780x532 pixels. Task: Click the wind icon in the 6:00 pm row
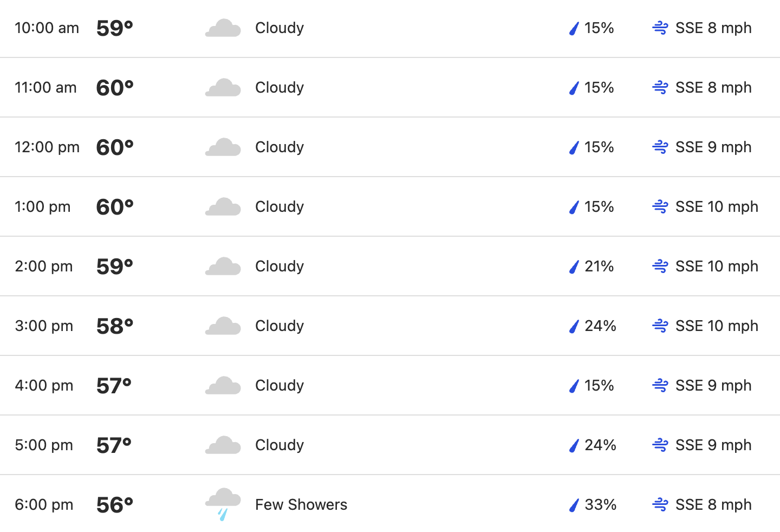point(660,504)
